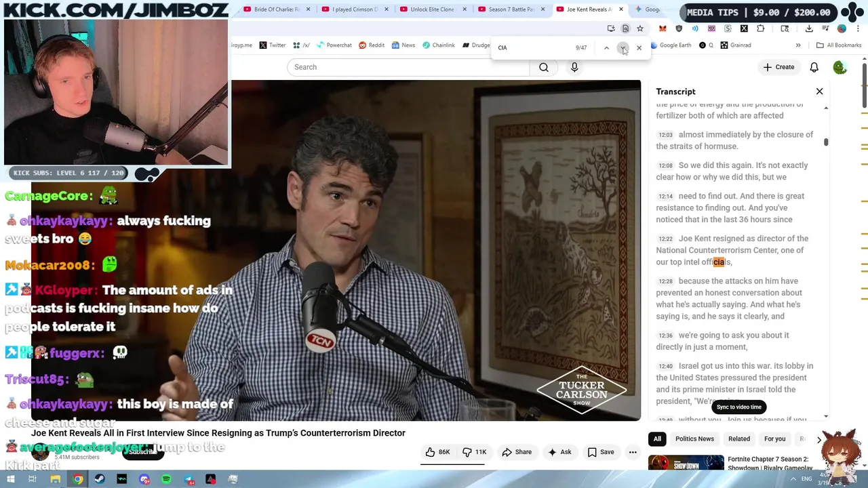Jump to transcript timestamp 12:08
This screenshot has height=488, width=868.
[x=666, y=165]
